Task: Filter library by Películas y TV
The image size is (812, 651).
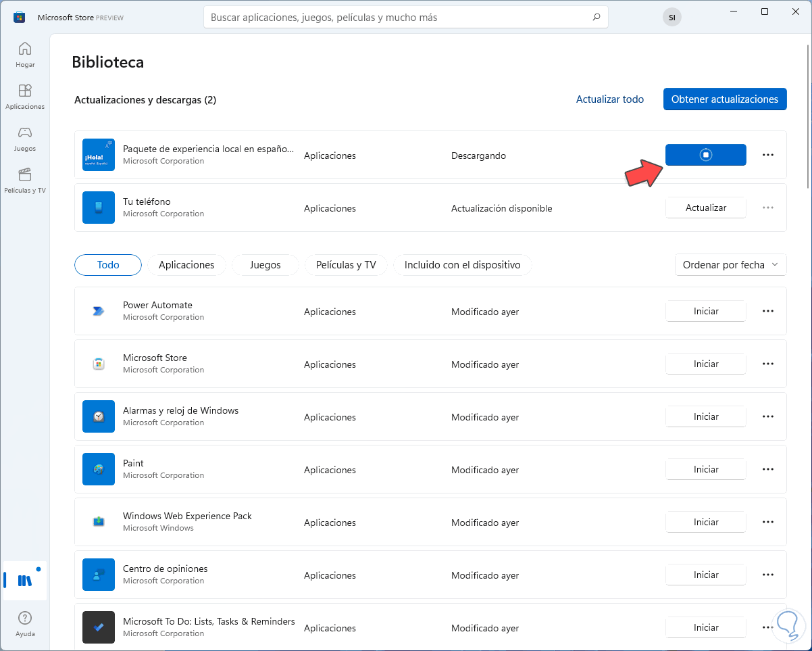Action: point(346,265)
